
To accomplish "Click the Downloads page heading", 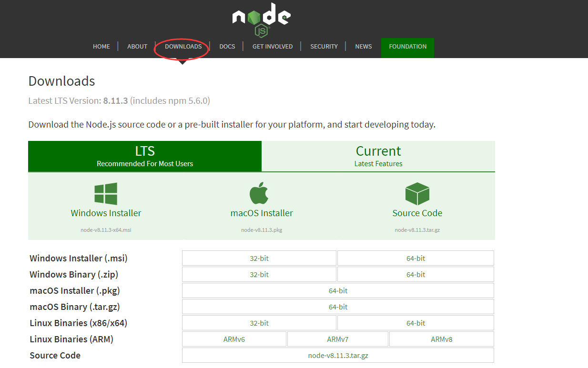I will [62, 81].
